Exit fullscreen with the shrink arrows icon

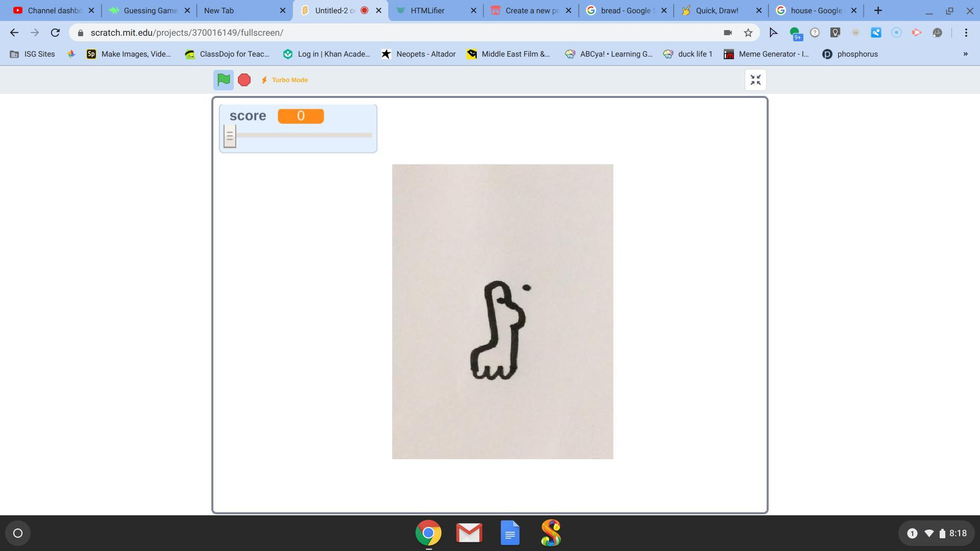click(755, 80)
